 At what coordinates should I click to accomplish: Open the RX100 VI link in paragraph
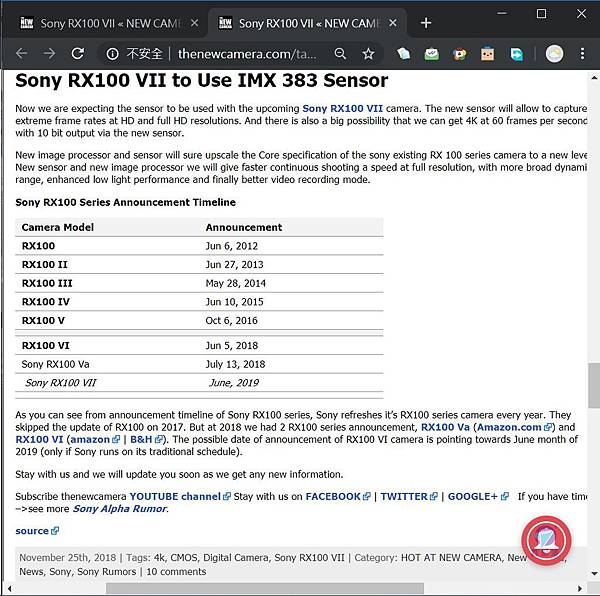(39, 439)
